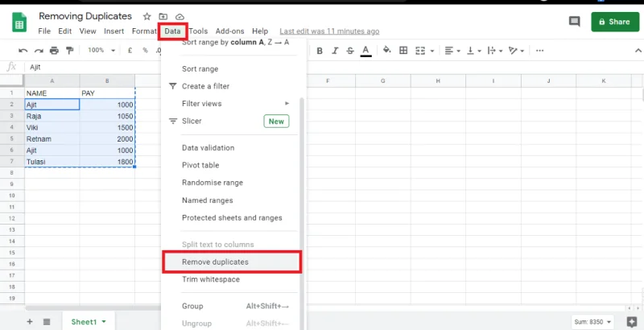Choose Sort range by column A, Z to A
Image resolution: width=644 pixels, height=330 pixels.
[233, 42]
